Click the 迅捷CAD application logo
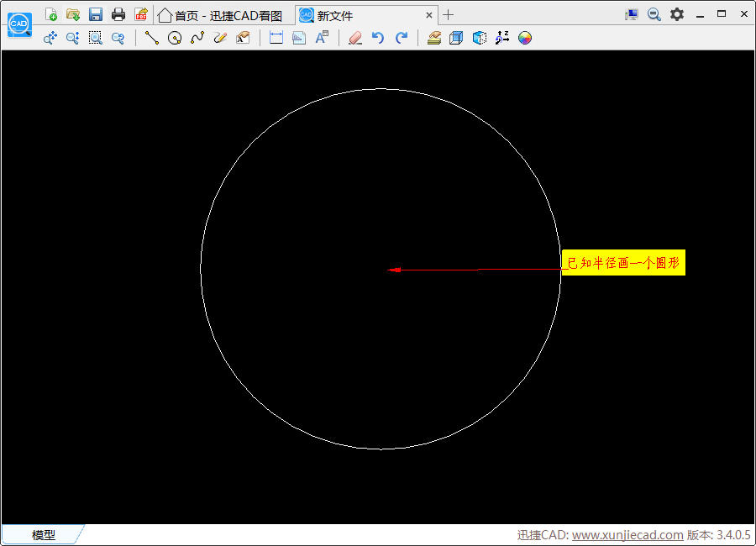Viewport: 756px width, 546px height. [19, 25]
